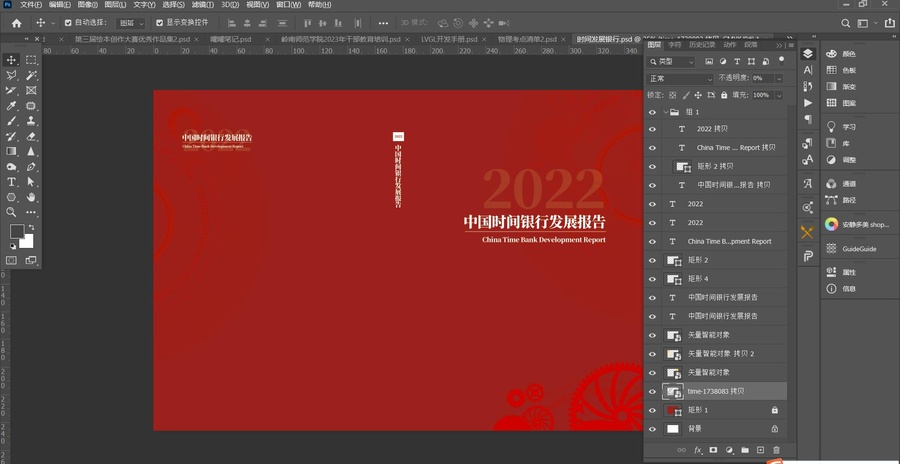Open the 调整 panel
This screenshot has width=900, height=464.
click(x=848, y=160)
